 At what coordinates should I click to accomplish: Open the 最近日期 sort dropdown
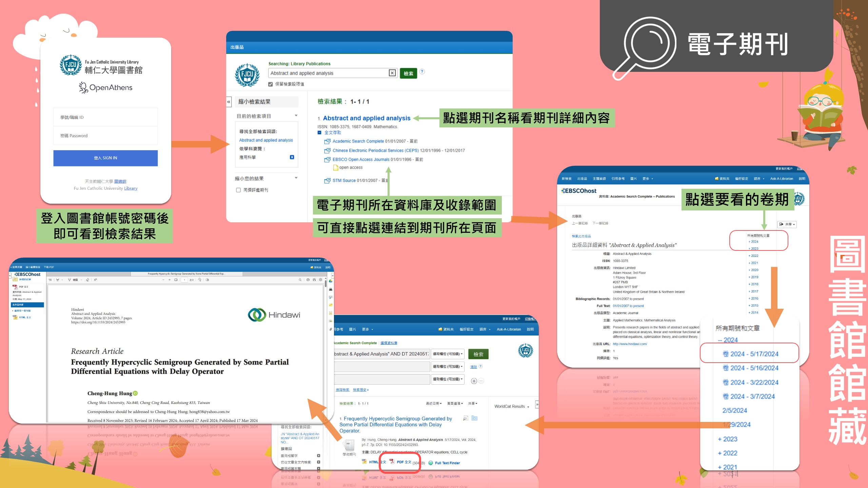point(434,404)
